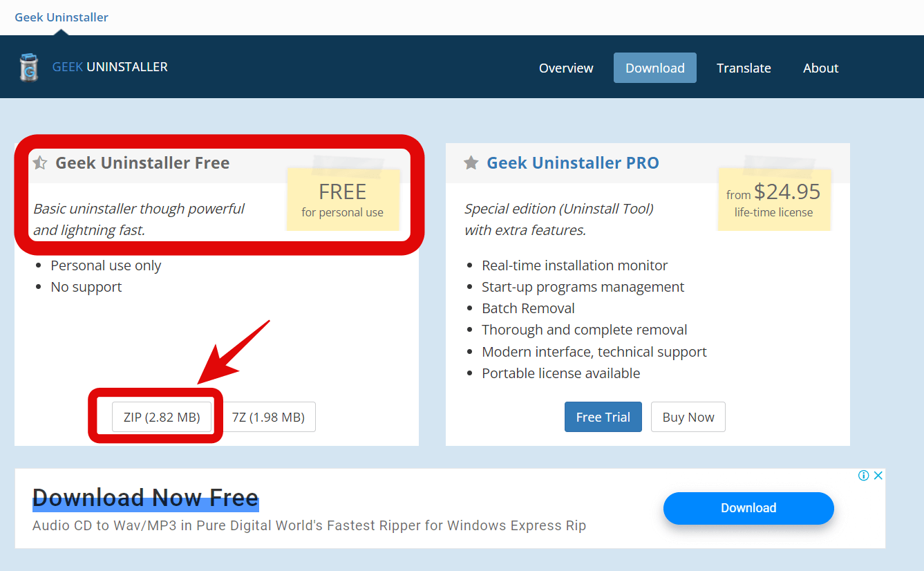Viewport: 924px width, 571px height.
Task: Download the ZIP (2.82 MB) file
Action: click(x=162, y=417)
